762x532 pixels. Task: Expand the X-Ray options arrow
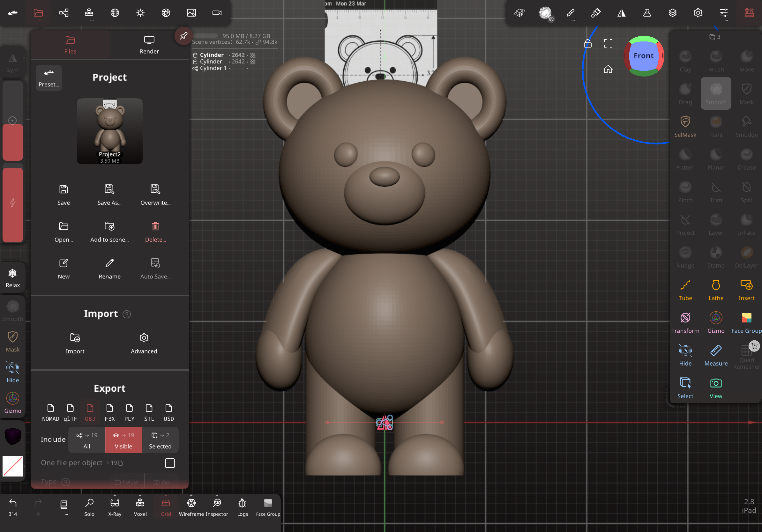click(x=115, y=495)
